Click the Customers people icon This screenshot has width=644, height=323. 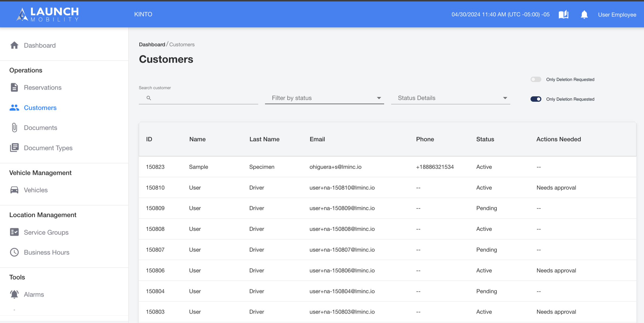[14, 108]
